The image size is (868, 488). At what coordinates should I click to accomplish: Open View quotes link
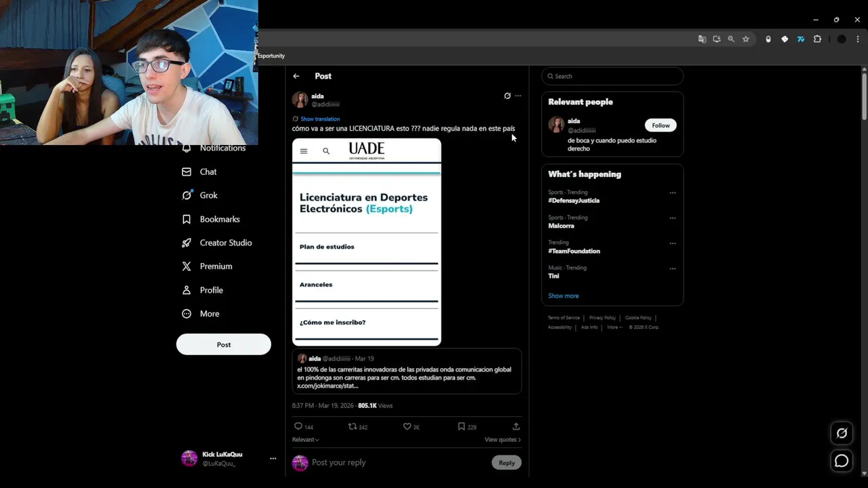point(502,439)
